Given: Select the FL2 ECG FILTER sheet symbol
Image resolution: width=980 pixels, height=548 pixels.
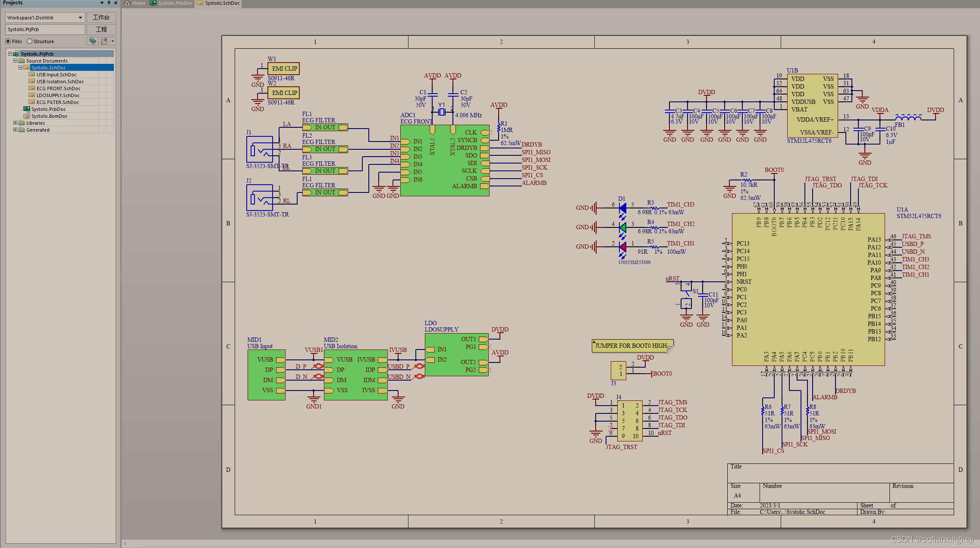Looking at the screenshot, I should tap(325, 149).
